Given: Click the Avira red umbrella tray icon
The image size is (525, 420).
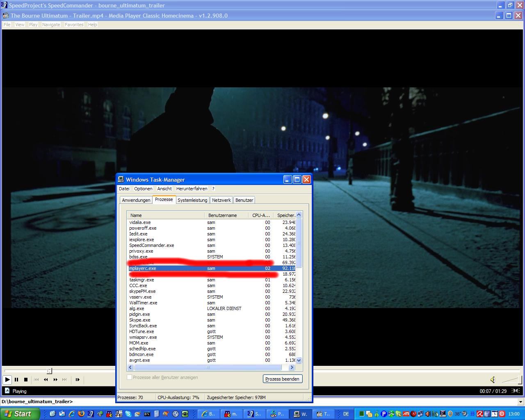Looking at the screenshot, I should click(x=479, y=414).
